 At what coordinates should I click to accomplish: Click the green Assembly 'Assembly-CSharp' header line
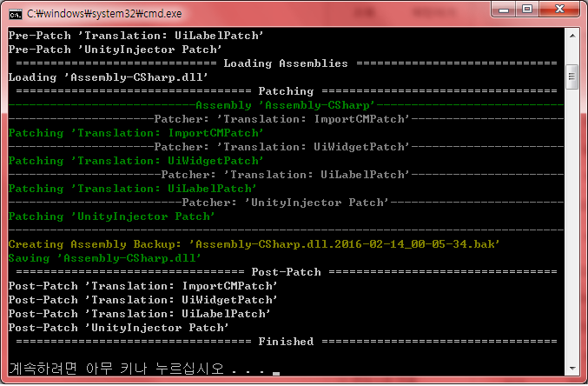tap(286, 105)
